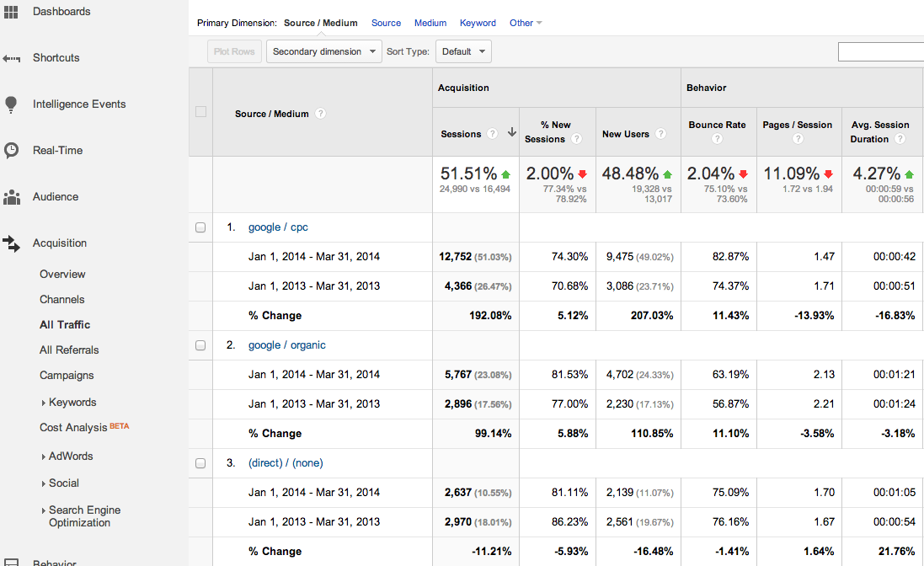924x566 pixels.
Task: Check the google / cpc row checkbox
Action: (x=200, y=227)
